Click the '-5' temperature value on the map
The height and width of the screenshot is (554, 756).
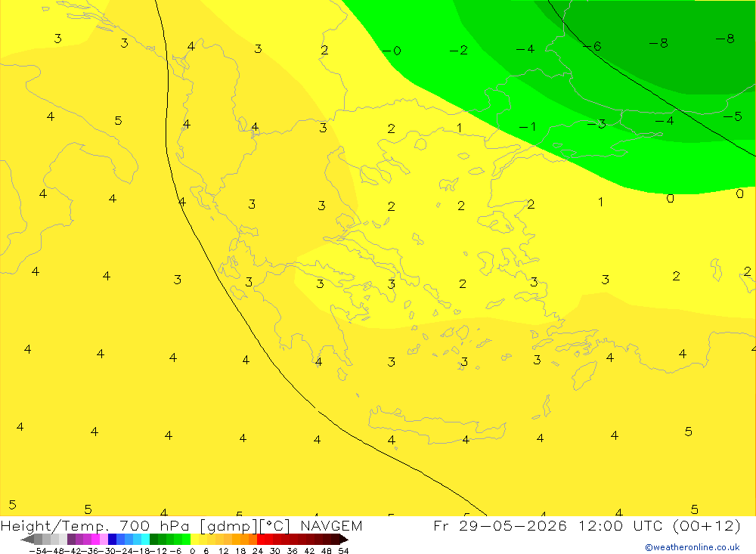[x=733, y=116]
